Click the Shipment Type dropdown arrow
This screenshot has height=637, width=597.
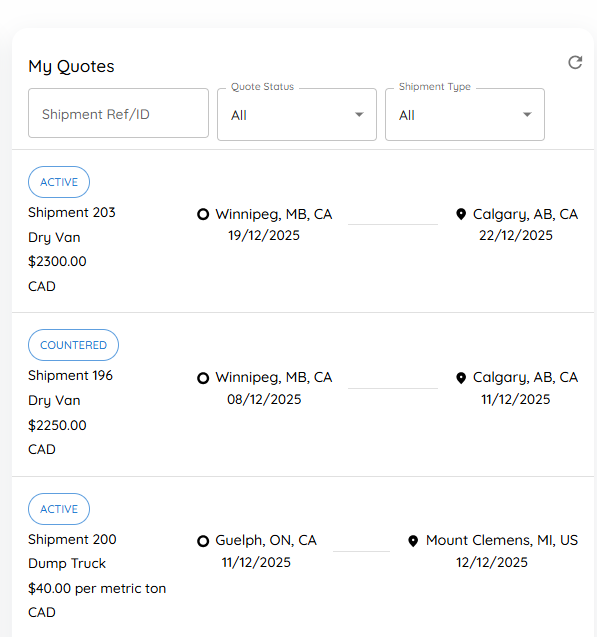(527, 115)
